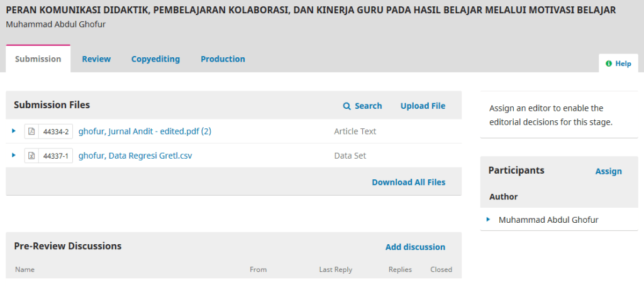This screenshot has width=644, height=287.
Task: Open ghofur, Data Regresi Gretl.csv file
Action: 135,155
